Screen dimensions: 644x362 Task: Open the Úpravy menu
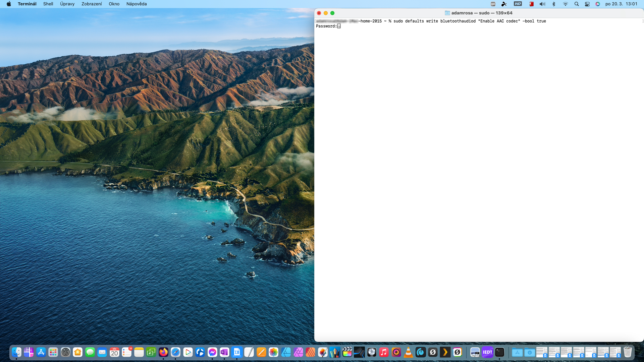(x=67, y=4)
